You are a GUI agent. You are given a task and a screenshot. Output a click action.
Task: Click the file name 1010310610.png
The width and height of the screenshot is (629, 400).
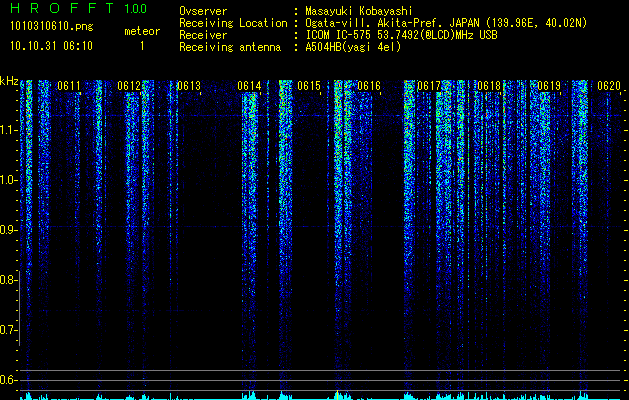click(x=52, y=26)
